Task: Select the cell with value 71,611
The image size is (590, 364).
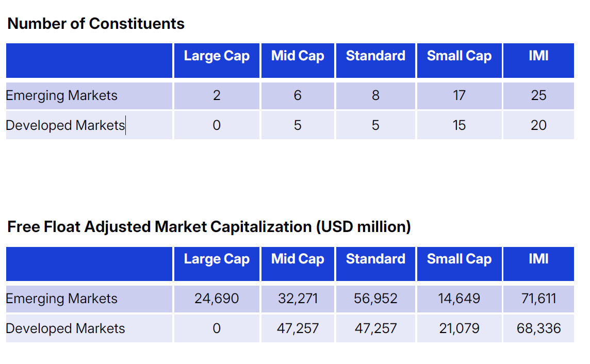Action: (538, 299)
